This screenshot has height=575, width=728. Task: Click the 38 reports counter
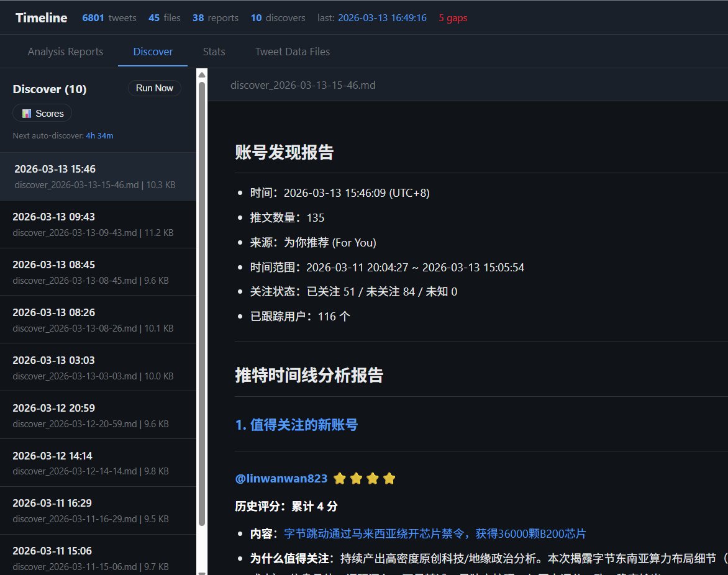(x=216, y=17)
